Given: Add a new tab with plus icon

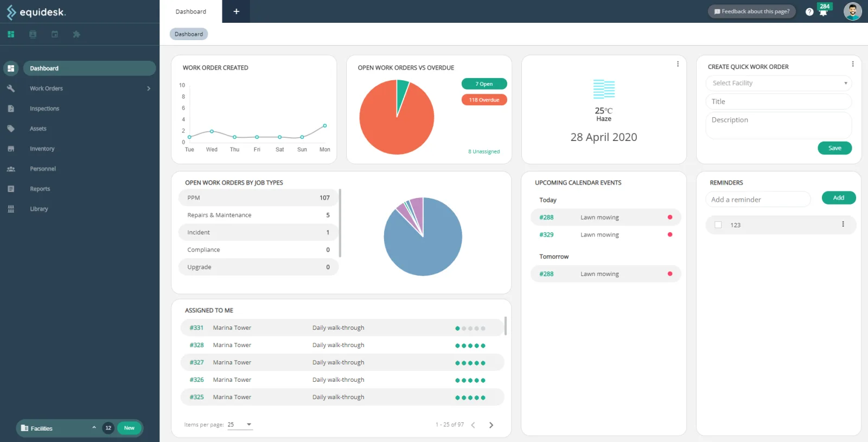Looking at the screenshot, I should pos(236,11).
